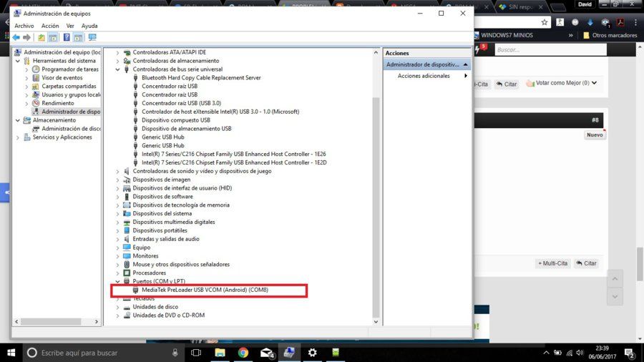
Task: Select Intel USB Enhanced Host Controller 1E26
Action: pyautogui.click(x=234, y=154)
